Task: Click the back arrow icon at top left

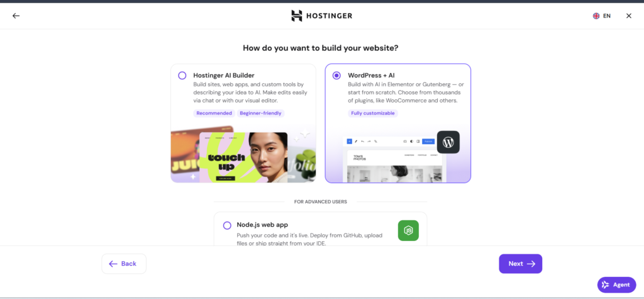Action: (x=16, y=16)
